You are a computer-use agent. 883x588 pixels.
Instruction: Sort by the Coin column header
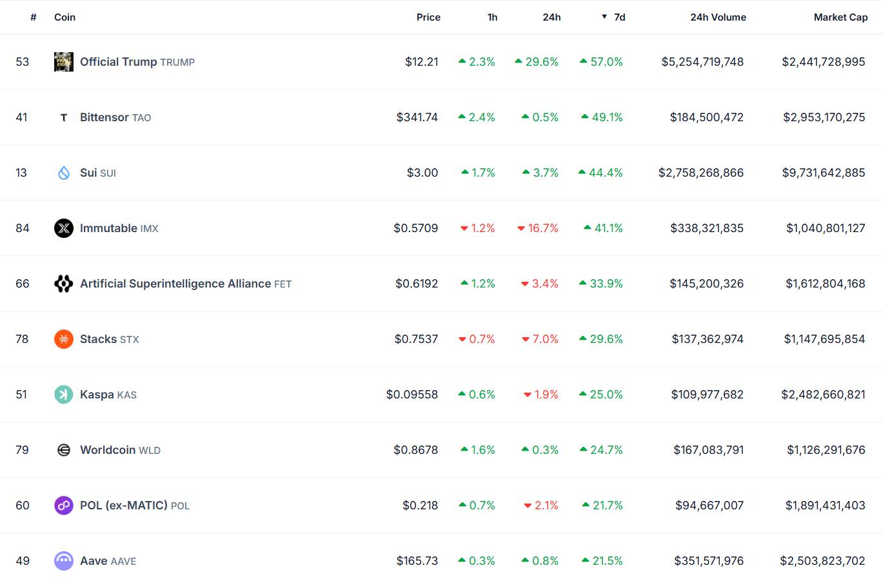[64, 17]
